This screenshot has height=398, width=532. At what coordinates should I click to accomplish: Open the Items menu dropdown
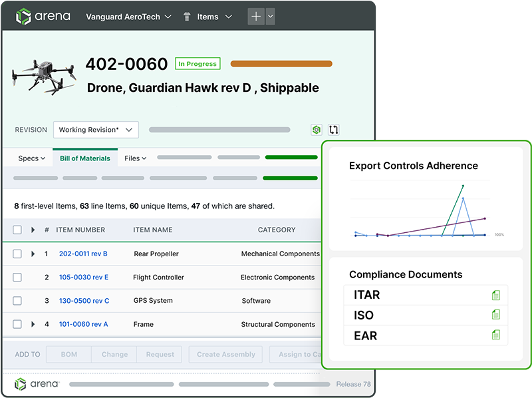pyautogui.click(x=214, y=17)
